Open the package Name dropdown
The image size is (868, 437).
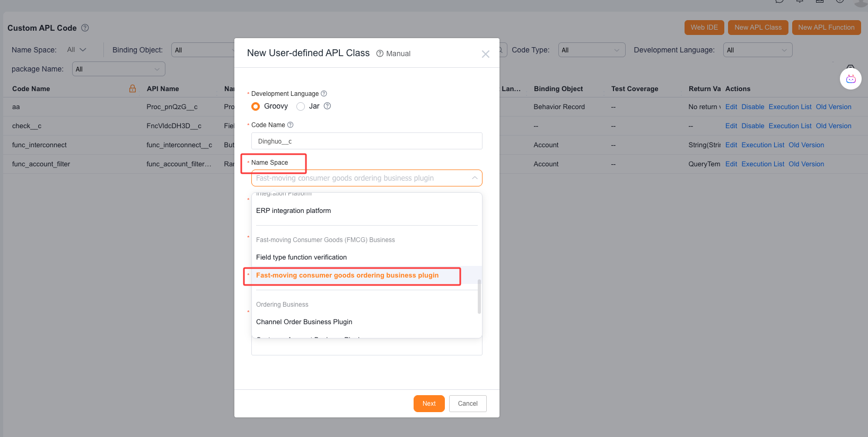118,69
